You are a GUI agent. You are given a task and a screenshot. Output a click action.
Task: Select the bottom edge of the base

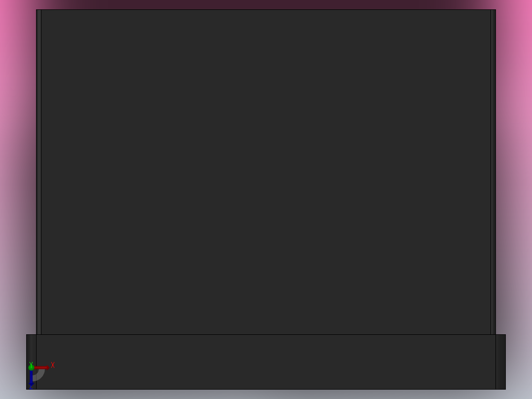tap(266, 389)
